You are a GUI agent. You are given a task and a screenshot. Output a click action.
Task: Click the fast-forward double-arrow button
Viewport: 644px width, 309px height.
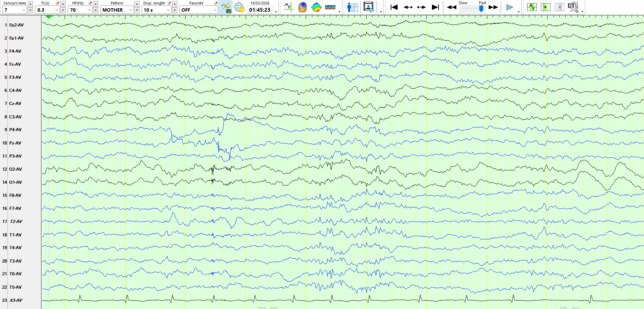pyautogui.click(x=493, y=7)
